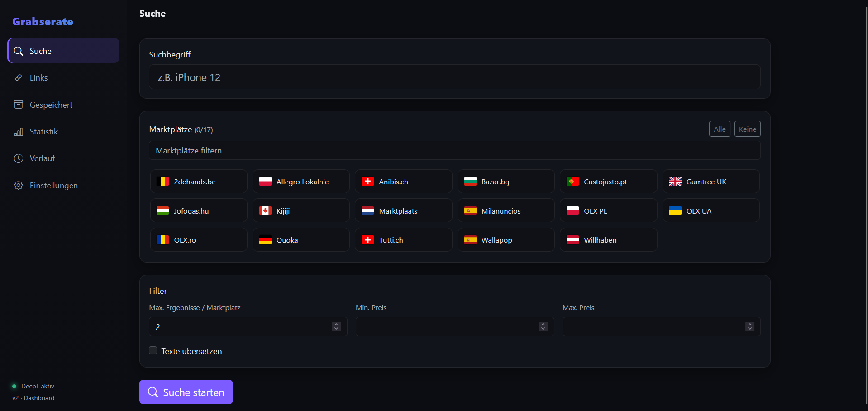The width and height of the screenshot is (868, 411).
Task: Click the "Filter" section heading
Action: pyautogui.click(x=158, y=291)
